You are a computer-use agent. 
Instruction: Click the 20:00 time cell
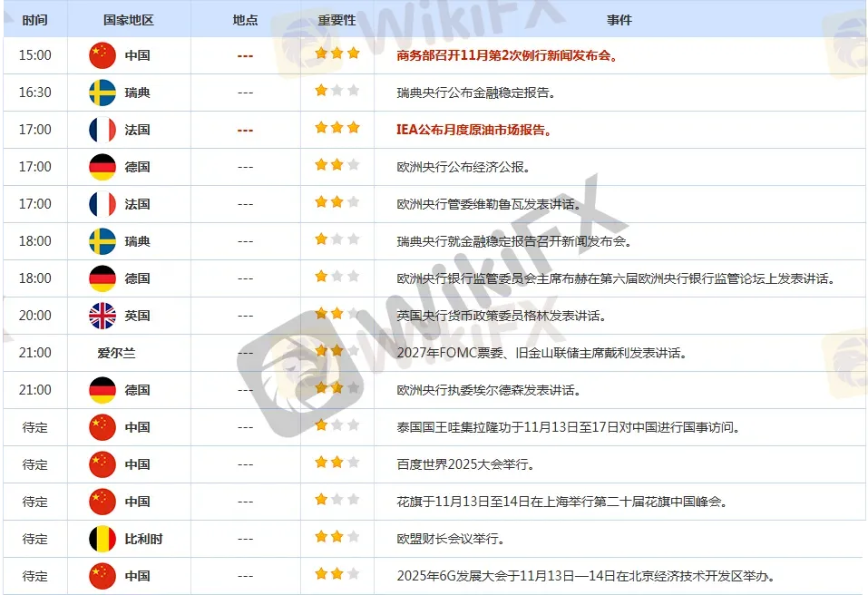[35, 316]
